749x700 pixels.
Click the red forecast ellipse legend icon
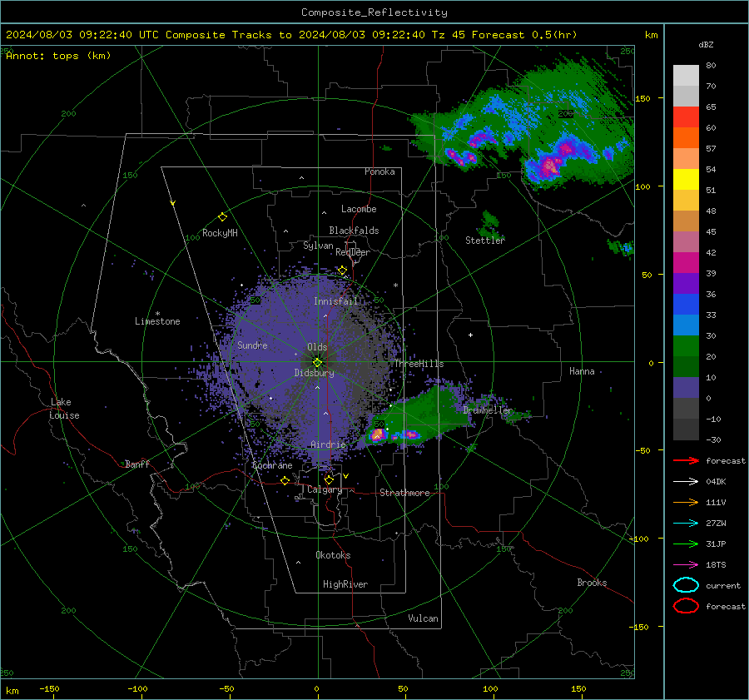(x=686, y=606)
